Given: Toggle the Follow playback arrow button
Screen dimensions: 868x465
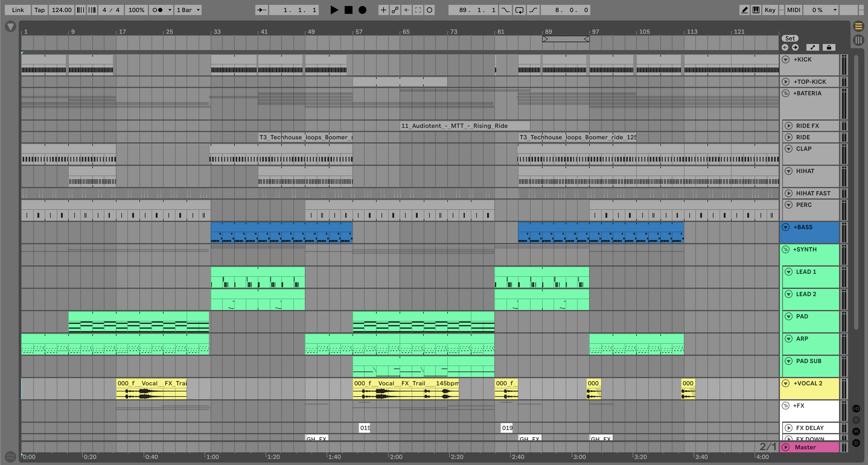Looking at the screenshot, I should click(x=261, y=10).
